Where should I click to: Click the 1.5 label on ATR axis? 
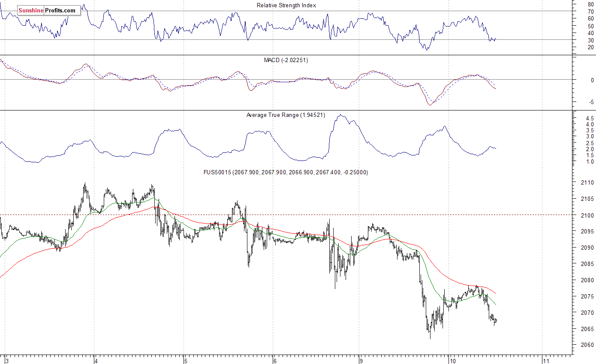pos(590,155)
